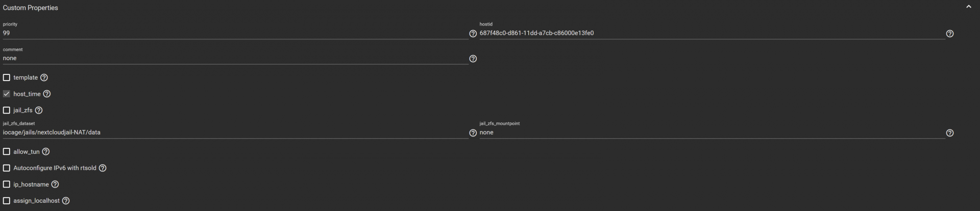The image size is (980, 211).
Task: Show help for allow_tun option
Action: (46, 151)
